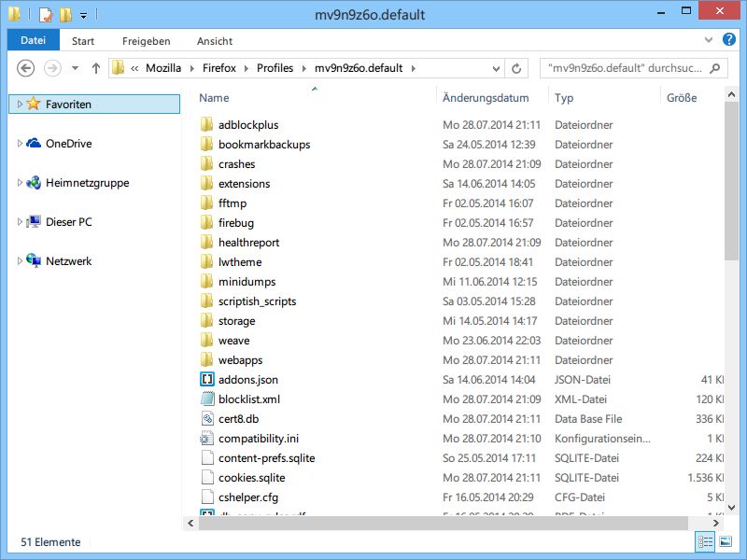Select the extensions folder icon
The width and height of the screenshot is (747, 560).
point(206,183)
